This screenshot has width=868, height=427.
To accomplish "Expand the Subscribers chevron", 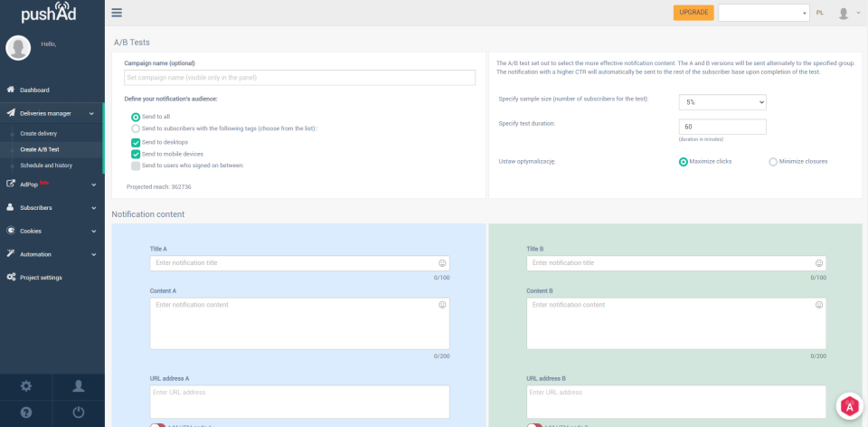I will pos(93,208).
